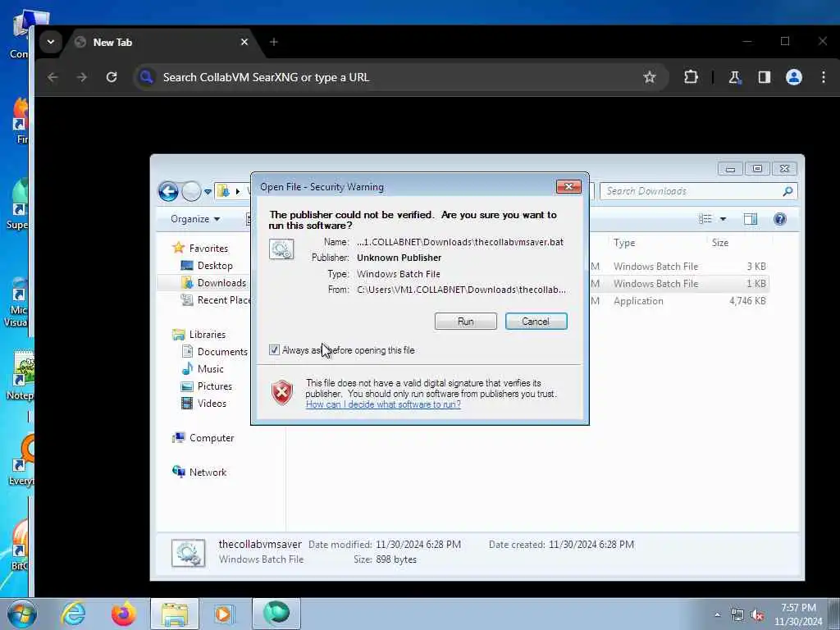Select Desktop under Favorites

tap(215, 266)
